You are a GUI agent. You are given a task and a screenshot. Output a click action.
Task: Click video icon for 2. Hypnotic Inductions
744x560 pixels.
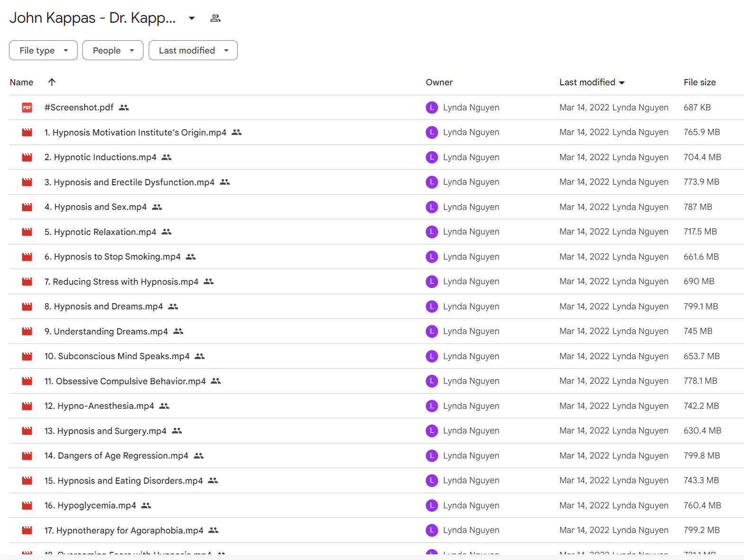pos(27,157)
